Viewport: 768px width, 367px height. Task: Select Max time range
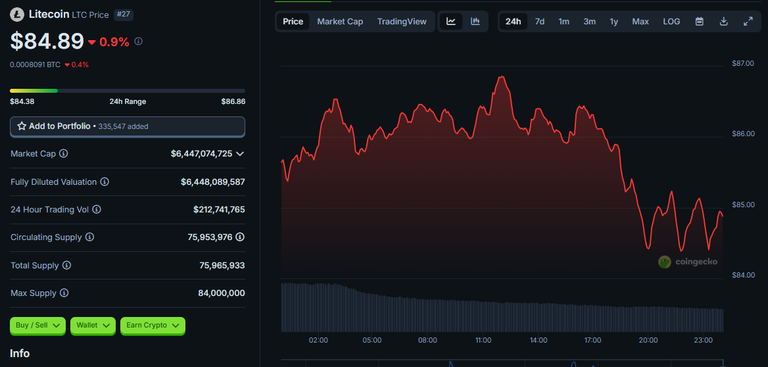640,22
